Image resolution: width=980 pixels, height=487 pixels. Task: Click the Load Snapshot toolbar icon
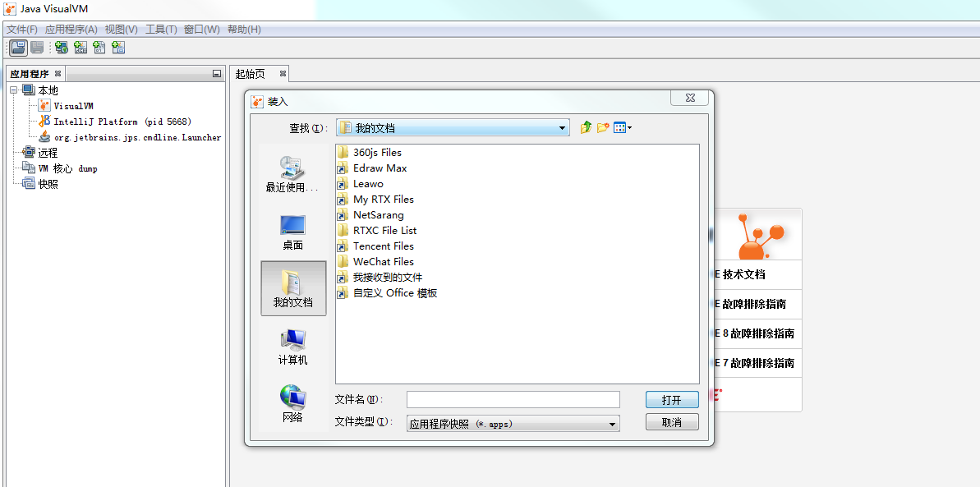click(x=17, y=47)
